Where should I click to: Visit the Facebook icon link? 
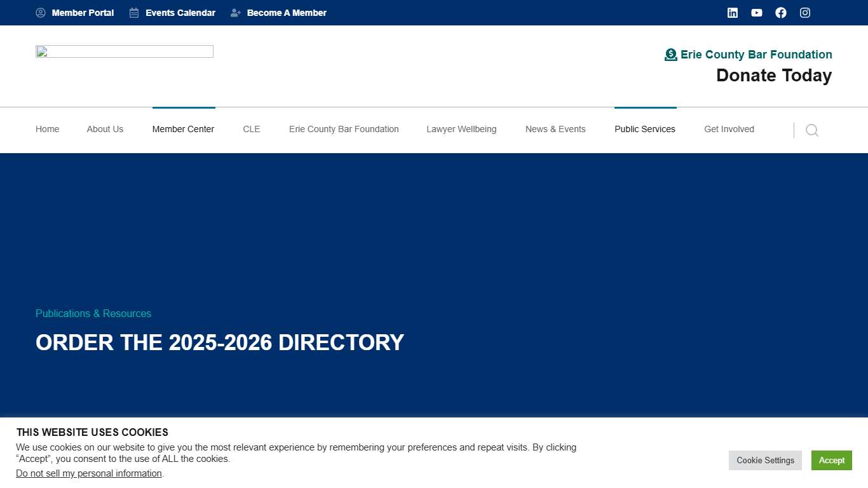[x=780, y=13]
